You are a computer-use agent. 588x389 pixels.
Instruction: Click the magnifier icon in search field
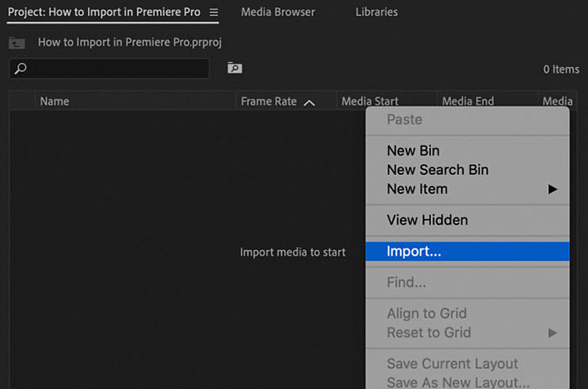tap(21, 69)
